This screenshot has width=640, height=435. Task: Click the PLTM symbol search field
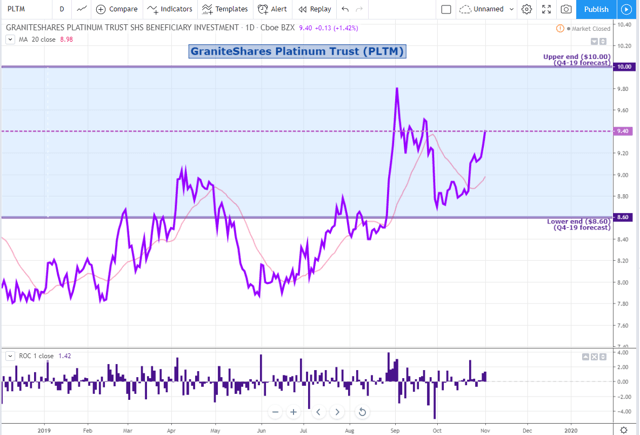(x=27, y=9)
